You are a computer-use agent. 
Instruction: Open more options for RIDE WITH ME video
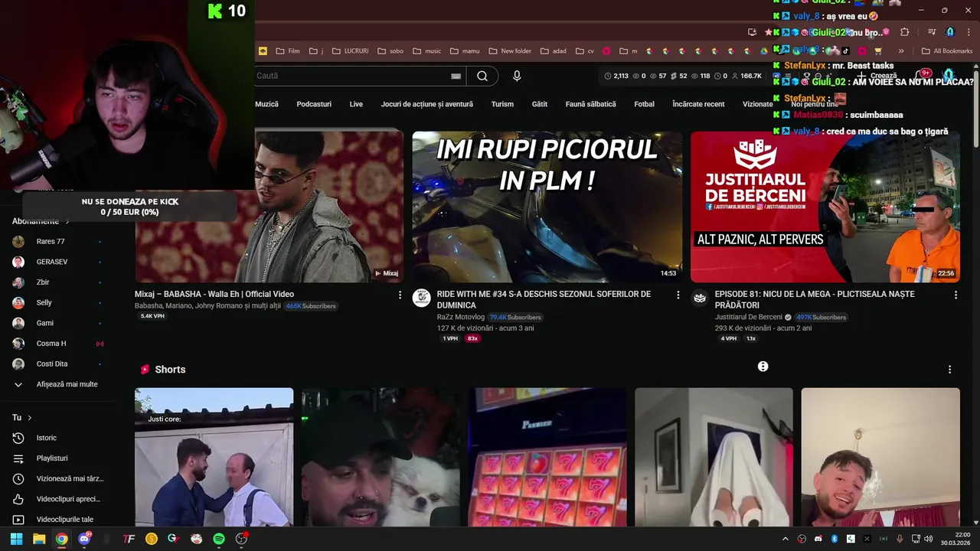(x=678, y=295)
